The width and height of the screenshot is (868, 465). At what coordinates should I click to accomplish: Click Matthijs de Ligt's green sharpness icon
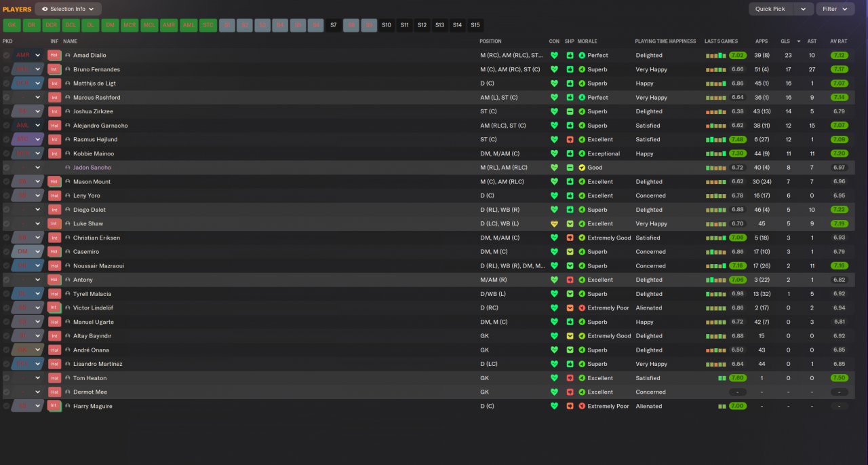570,83
